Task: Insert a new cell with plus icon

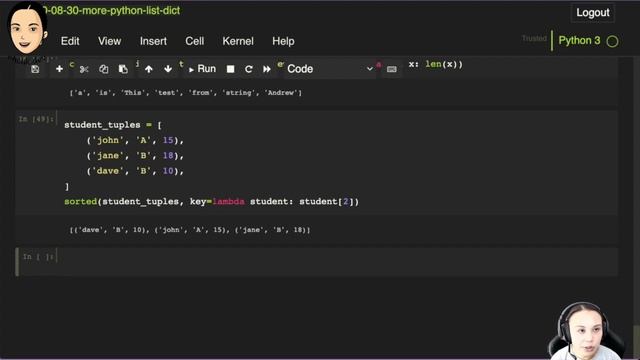Action: point(59,69)
